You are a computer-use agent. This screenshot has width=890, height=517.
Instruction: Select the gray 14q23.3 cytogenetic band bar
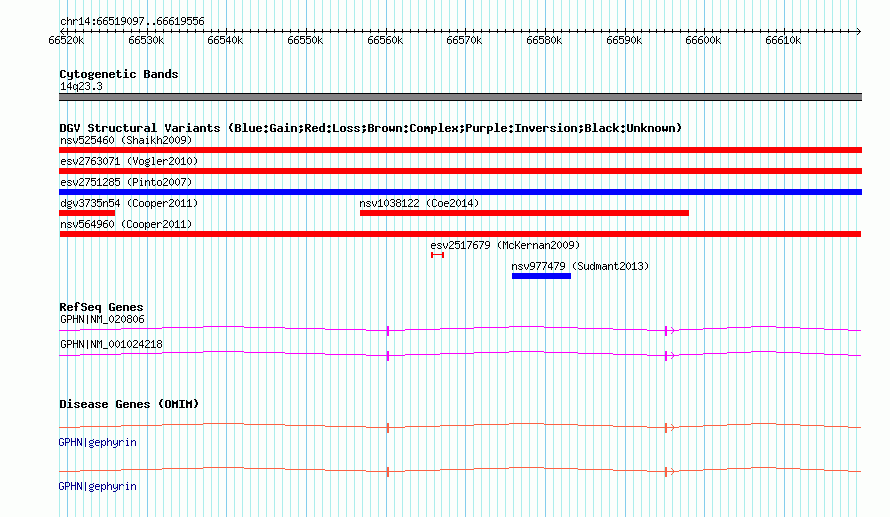(460, 97)
